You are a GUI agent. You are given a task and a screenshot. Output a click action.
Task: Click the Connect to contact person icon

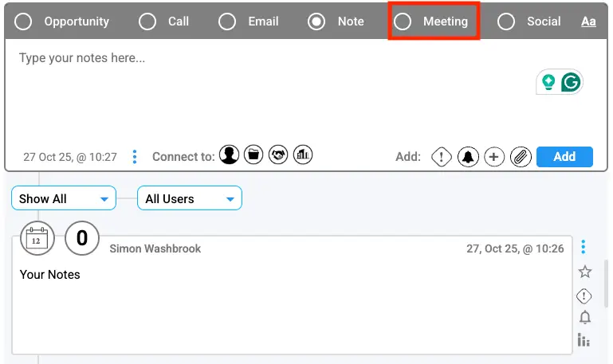[x=230, y=155]
